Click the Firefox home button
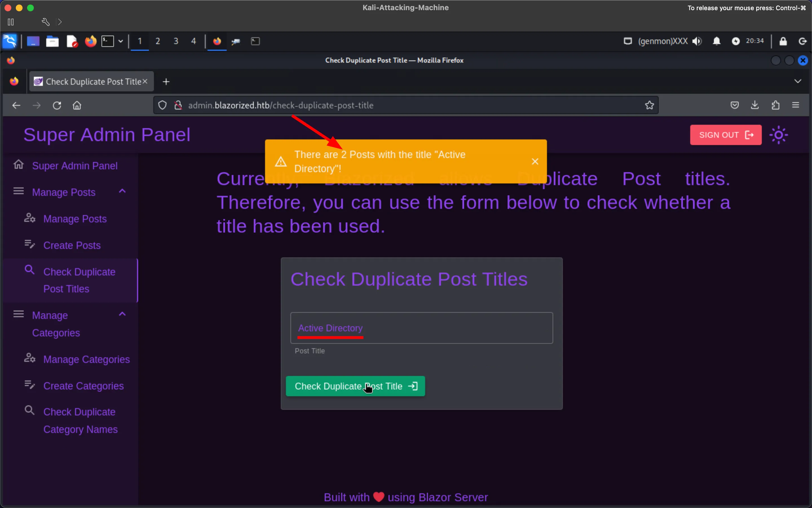Image resolution: width=812 pixels, height=508 pixels. 77,106
